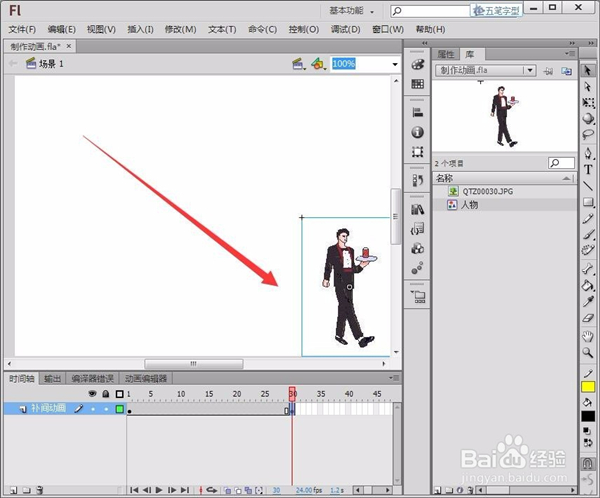Toggle Onion Skin in timeline

pos(227,490)
